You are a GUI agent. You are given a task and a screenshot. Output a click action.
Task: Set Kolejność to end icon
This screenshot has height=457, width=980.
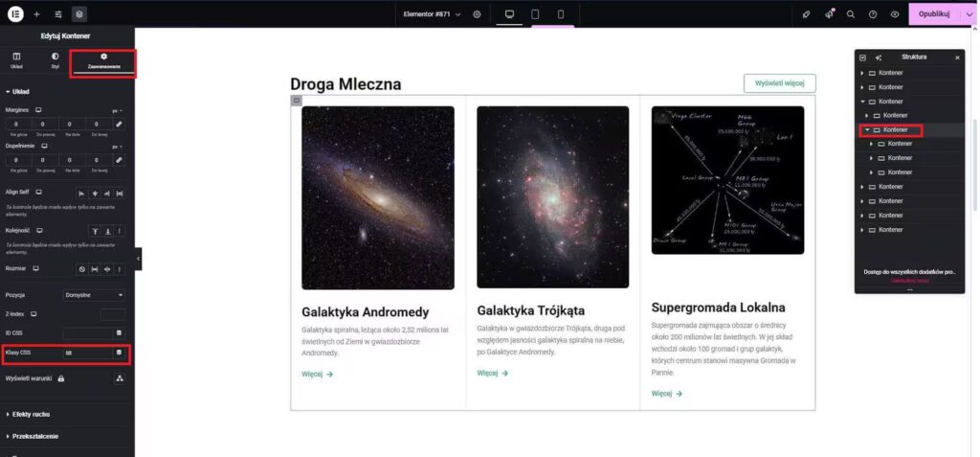[x=107, y=231]
